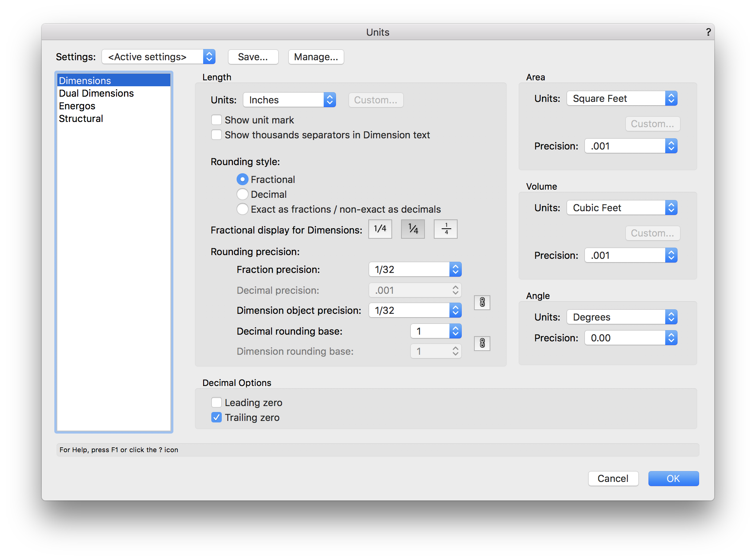The height and width of the screenshot is (560, 756).
Task: Check the Leading zero option
Action: (217, 402)
